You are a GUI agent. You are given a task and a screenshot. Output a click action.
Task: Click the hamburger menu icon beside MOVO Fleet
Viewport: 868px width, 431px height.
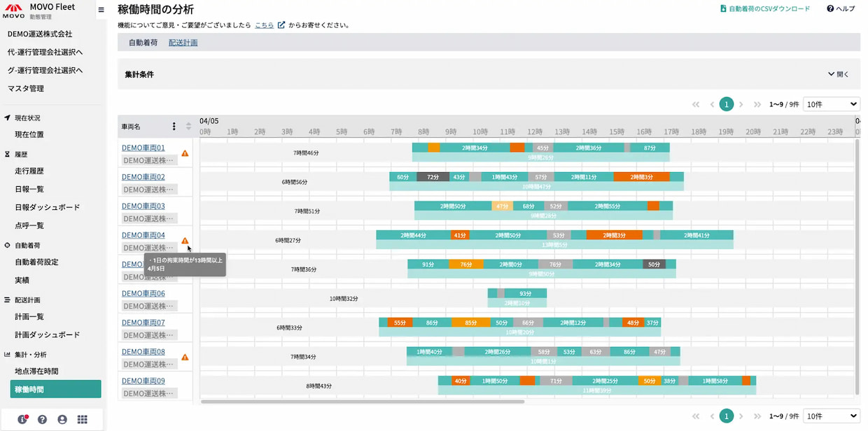pyautogui.click(x=101, y=10)
